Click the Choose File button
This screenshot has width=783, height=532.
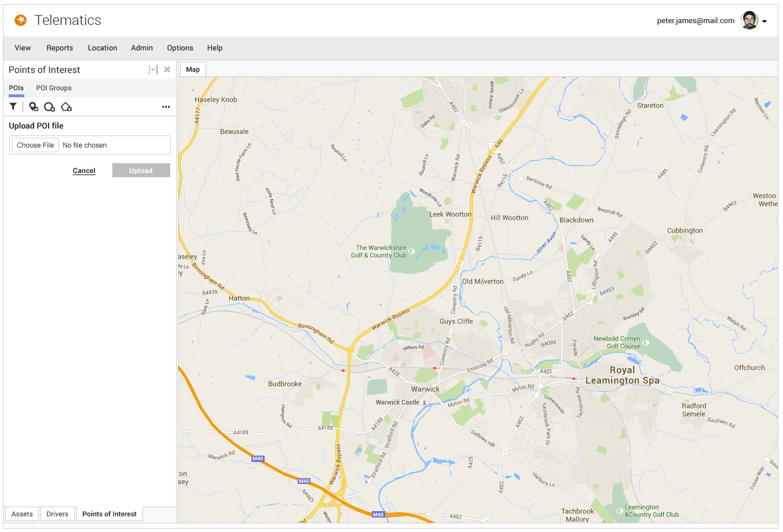(35, 145)
